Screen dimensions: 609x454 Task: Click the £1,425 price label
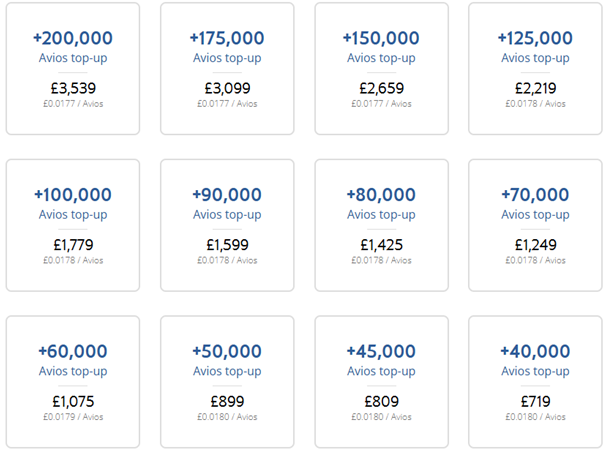pos(381,245)
